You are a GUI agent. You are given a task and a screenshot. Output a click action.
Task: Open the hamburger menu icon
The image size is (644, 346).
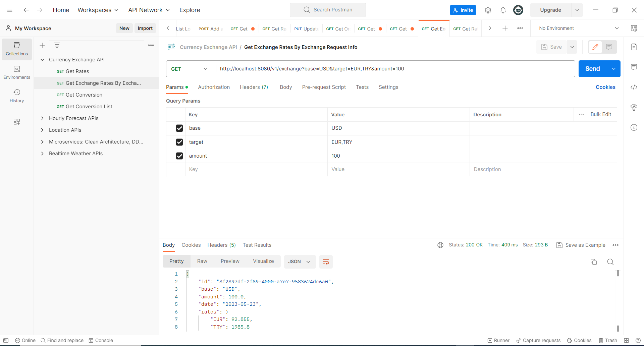click(10, 10)
